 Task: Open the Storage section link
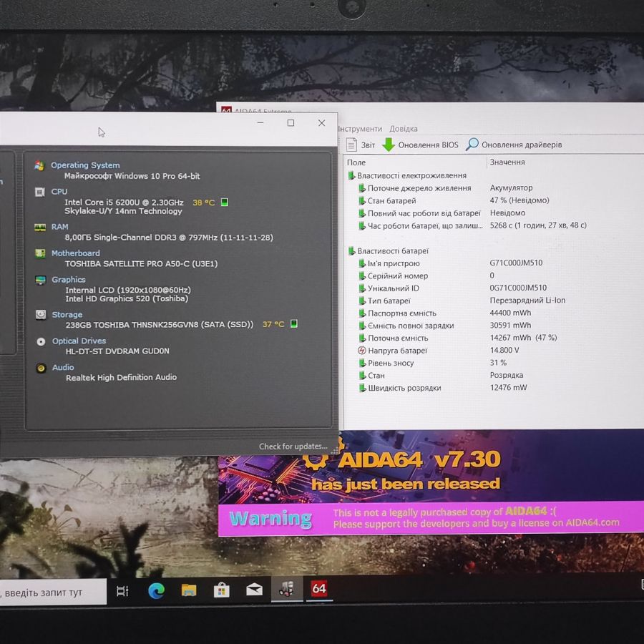[67, 315]
